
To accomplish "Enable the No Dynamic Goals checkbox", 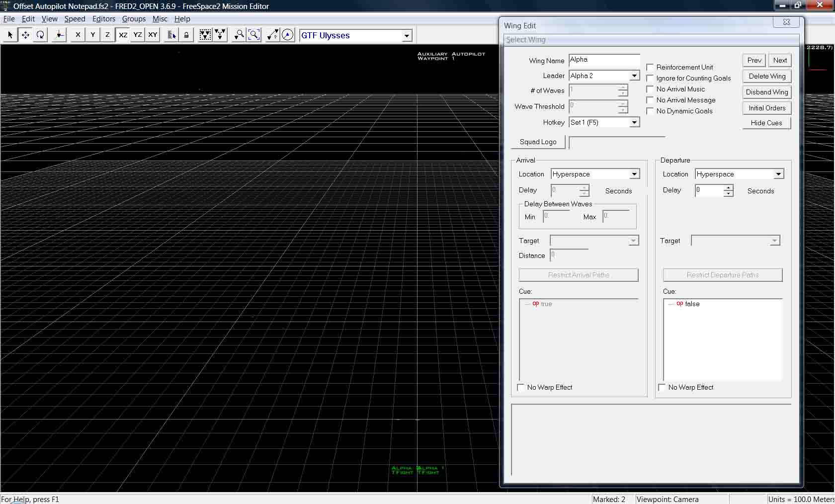I will click(x=650, y=111).
